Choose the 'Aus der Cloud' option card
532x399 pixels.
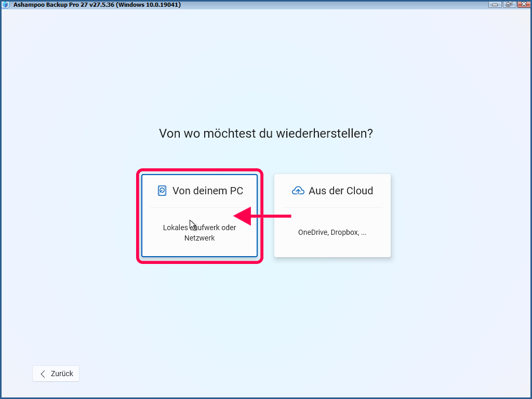(332, 216)
